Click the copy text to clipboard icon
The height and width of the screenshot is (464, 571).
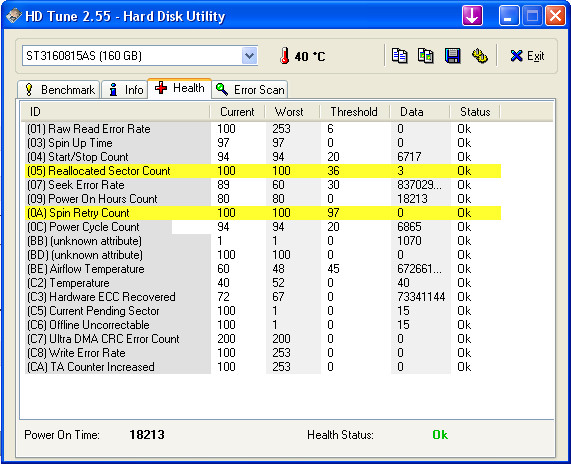click(x=399, y=56)
